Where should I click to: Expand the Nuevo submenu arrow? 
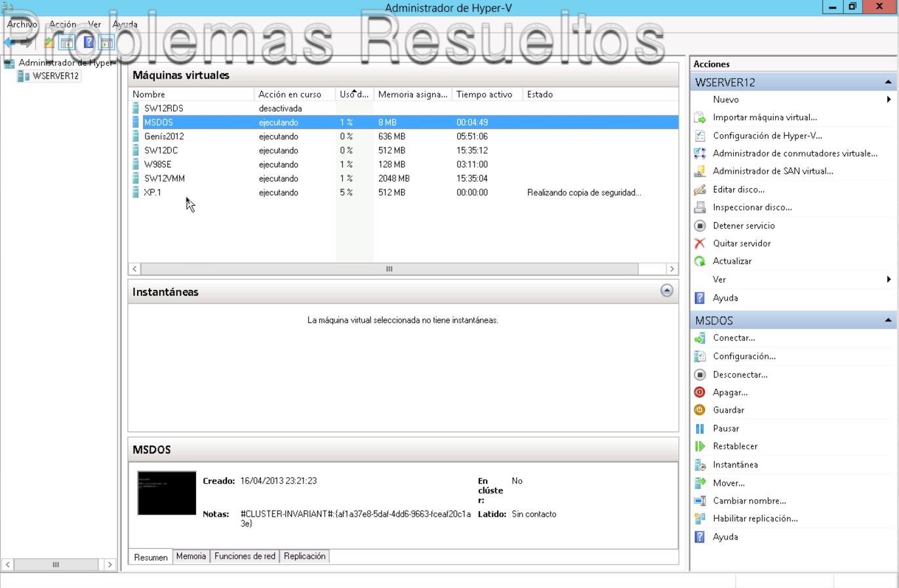(x=889, y=100)
